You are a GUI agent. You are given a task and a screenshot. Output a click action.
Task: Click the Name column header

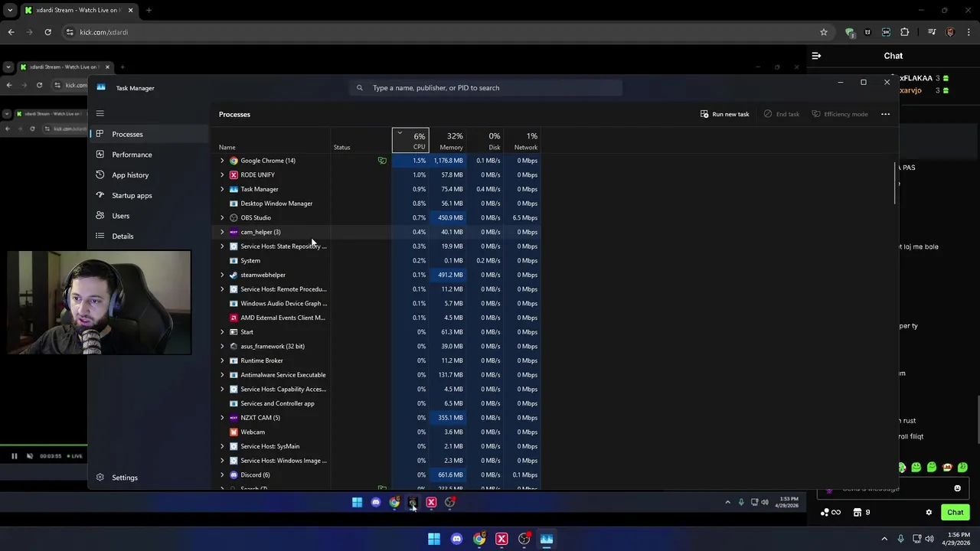pyautogui.click(x=227, y=147)
